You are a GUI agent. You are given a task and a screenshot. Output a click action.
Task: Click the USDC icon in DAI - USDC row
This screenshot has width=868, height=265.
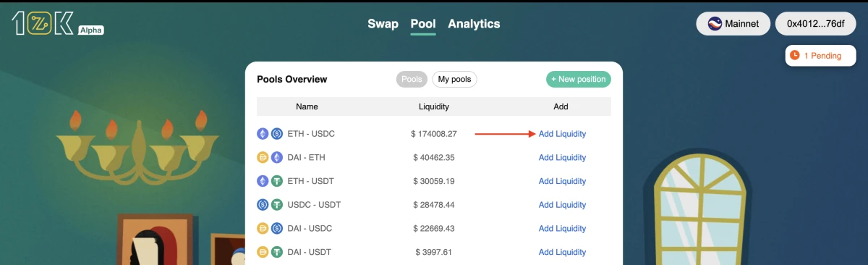point(276,228)
